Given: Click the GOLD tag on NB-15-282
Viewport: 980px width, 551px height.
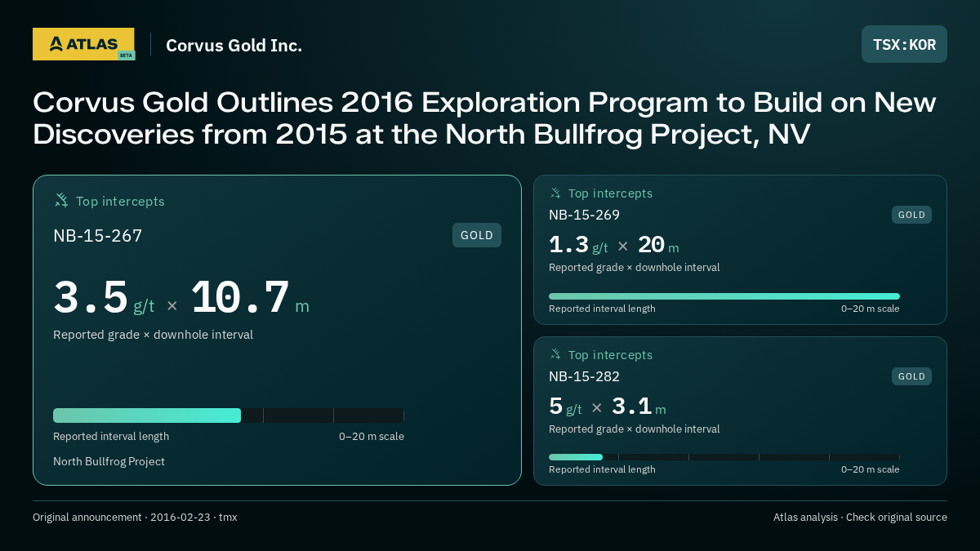Looking at the screenshot, I should pos(911,376).
